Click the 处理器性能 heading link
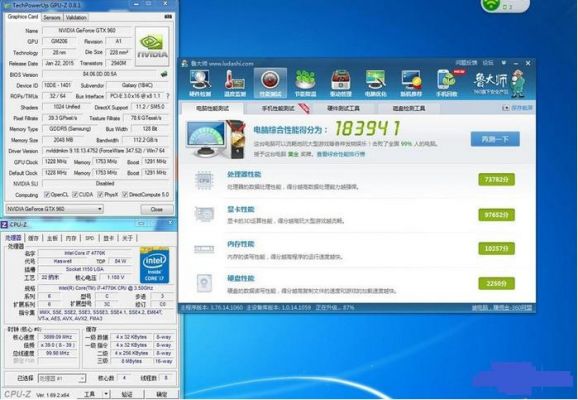This screenshot has height=400, width=578. 244,174
